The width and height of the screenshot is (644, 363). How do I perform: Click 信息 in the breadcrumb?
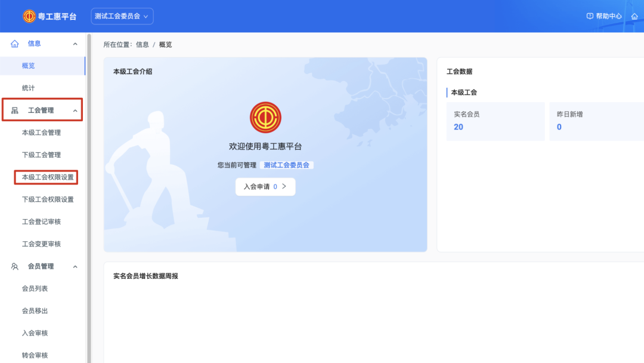click(143, 44)
